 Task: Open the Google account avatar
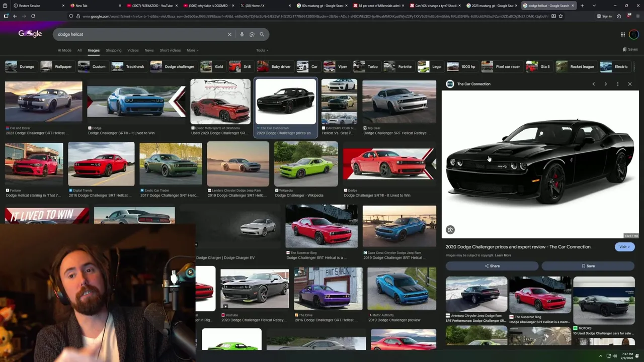pyautogui.click(x=634, y=34)
